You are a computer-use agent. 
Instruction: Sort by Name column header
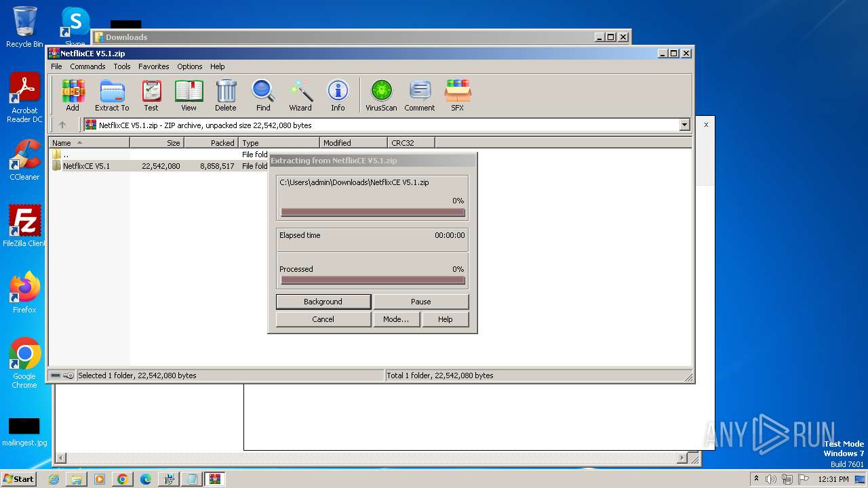pos(89,143)
